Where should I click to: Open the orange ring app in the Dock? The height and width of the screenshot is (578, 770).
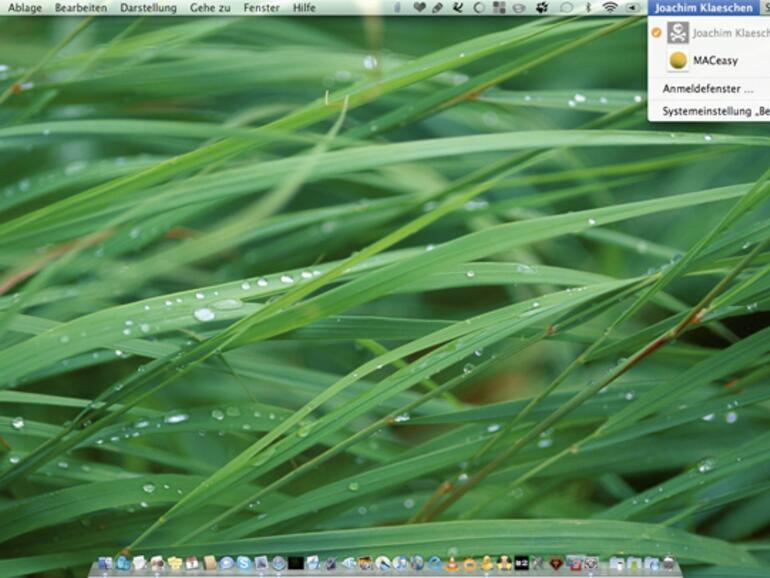pyautogui.click(x=469, y=564)
